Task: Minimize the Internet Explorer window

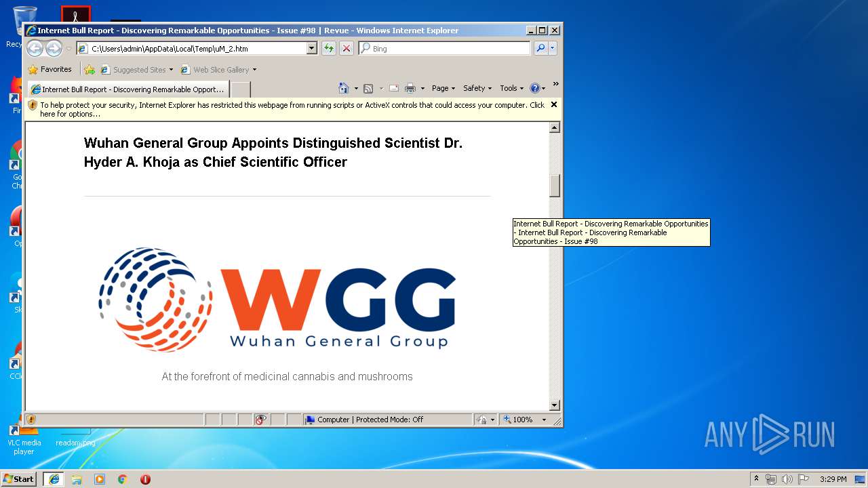Action: click(531, 30)
